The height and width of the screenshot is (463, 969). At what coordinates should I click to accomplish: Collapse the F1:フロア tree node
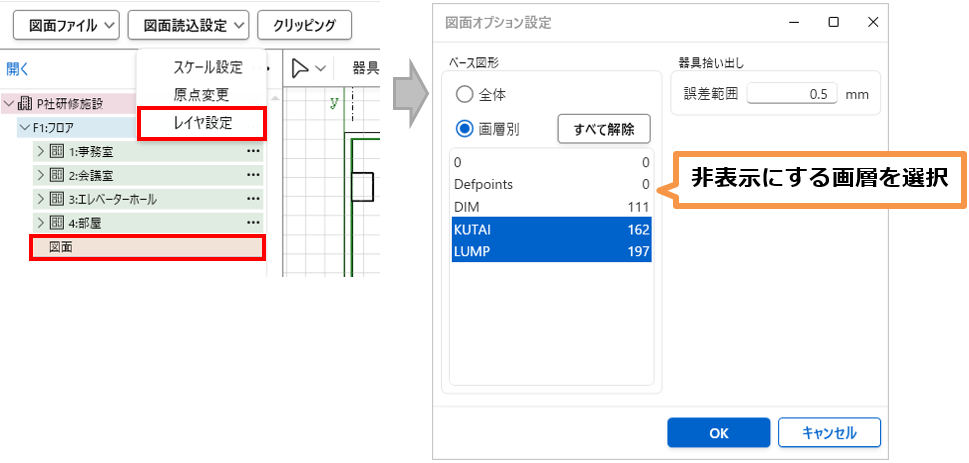[x=24, y=127]
